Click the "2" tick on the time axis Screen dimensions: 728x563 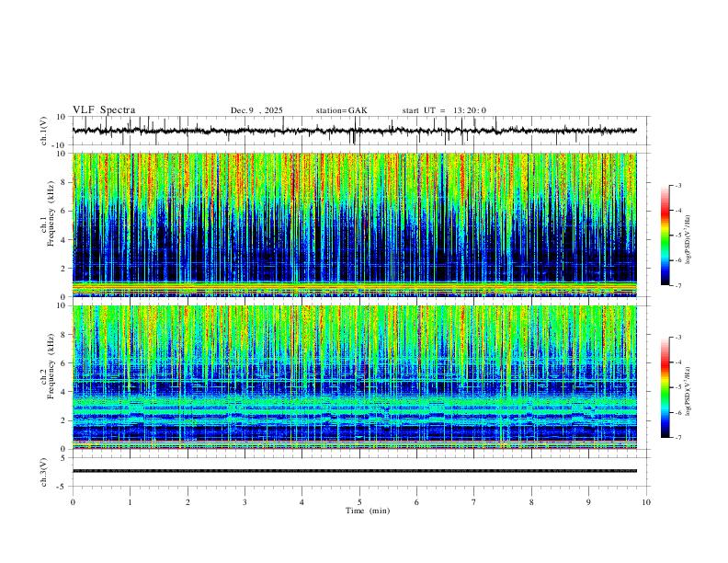coord(188,502)
